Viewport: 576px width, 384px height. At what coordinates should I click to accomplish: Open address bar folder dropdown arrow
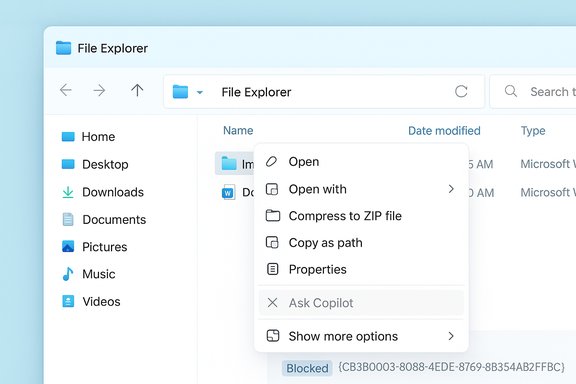click(x=200, y=92)
